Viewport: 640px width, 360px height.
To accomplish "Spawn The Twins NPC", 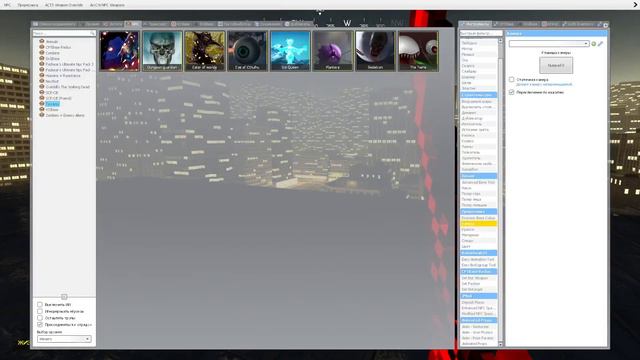I will pos(418,51).
